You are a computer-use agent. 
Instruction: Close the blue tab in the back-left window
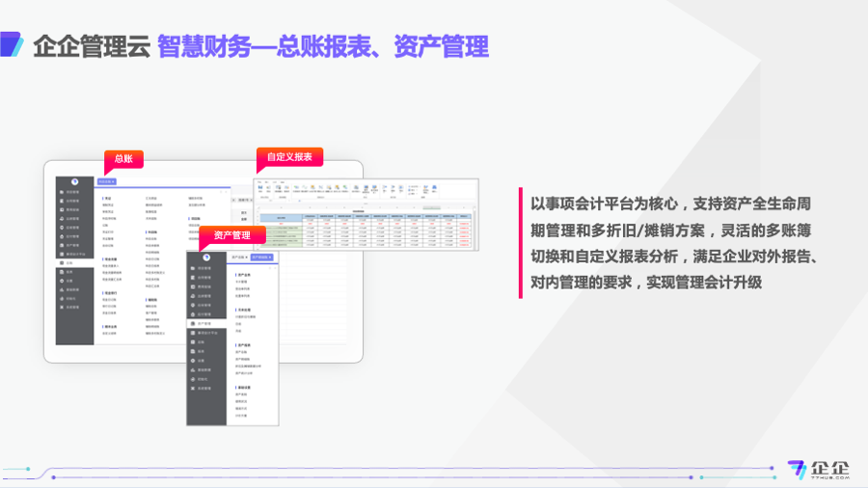point(113,180)
